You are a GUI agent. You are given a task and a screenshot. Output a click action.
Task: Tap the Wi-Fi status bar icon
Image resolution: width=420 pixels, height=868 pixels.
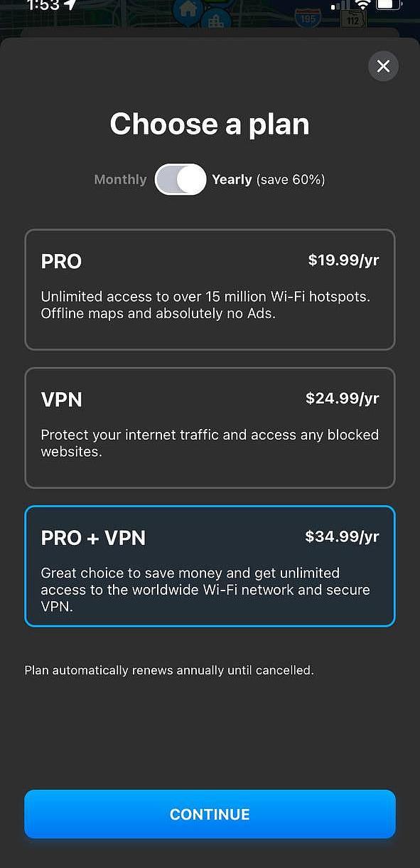362,5
